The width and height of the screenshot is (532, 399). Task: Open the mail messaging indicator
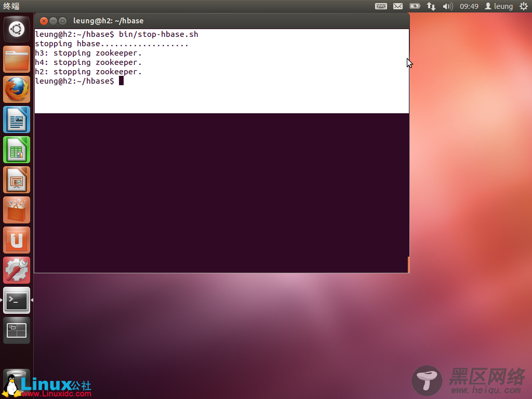tap(398, 6)
